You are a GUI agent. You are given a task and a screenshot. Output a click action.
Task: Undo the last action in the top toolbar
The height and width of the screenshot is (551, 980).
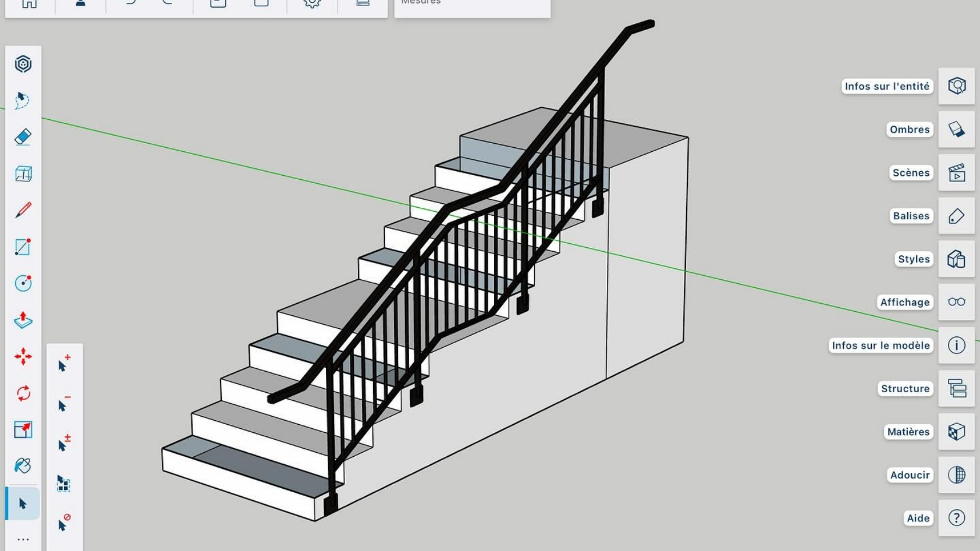(x=130, y=3)
